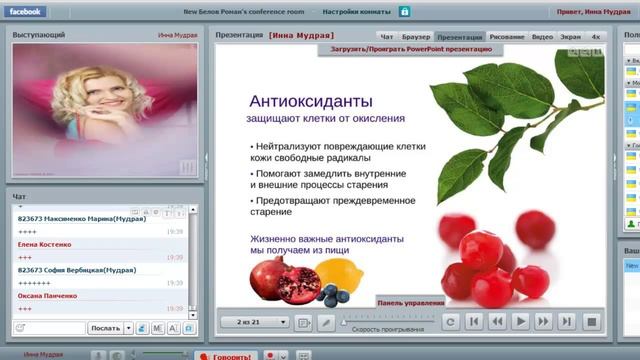Screen dimensions: 640x360
Task: Click chat name Оксана Панченко
Action: tap(47, 296)
